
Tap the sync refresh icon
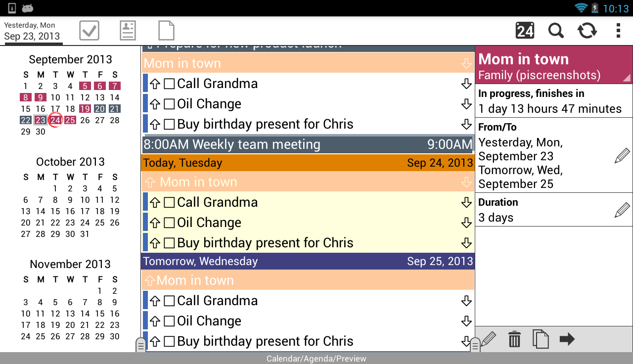pos(587,31)
